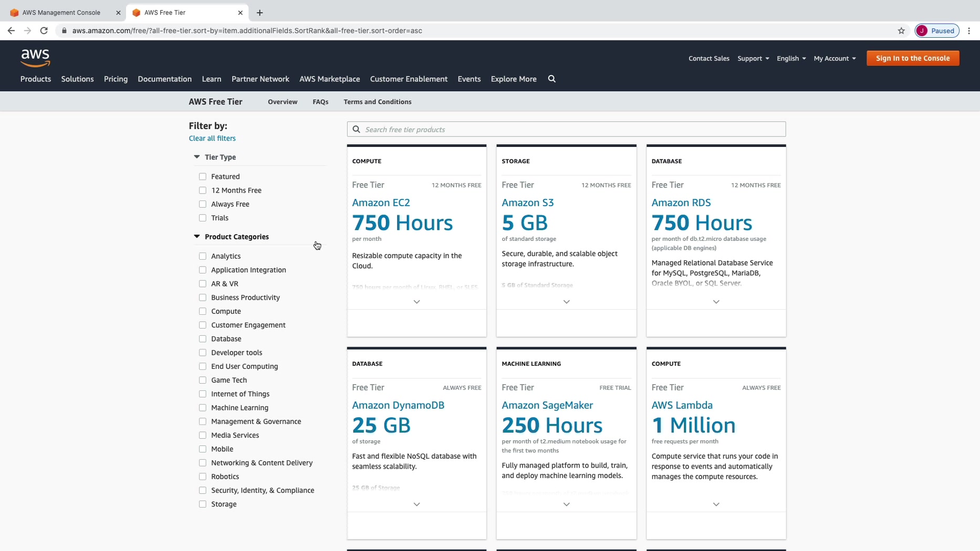The width and height of the screenshot is (980, 551).
Task: Open the Amazon DynamoDB product link
Action: pos(398,405)
